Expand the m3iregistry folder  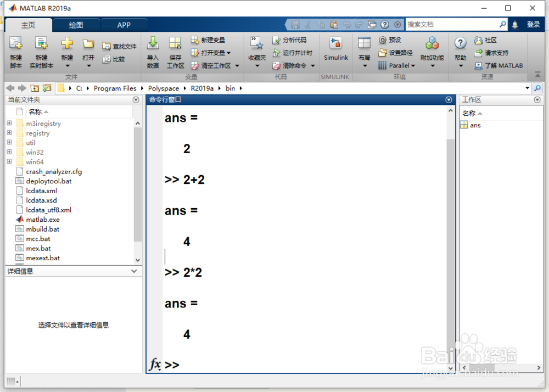[9, 123]
